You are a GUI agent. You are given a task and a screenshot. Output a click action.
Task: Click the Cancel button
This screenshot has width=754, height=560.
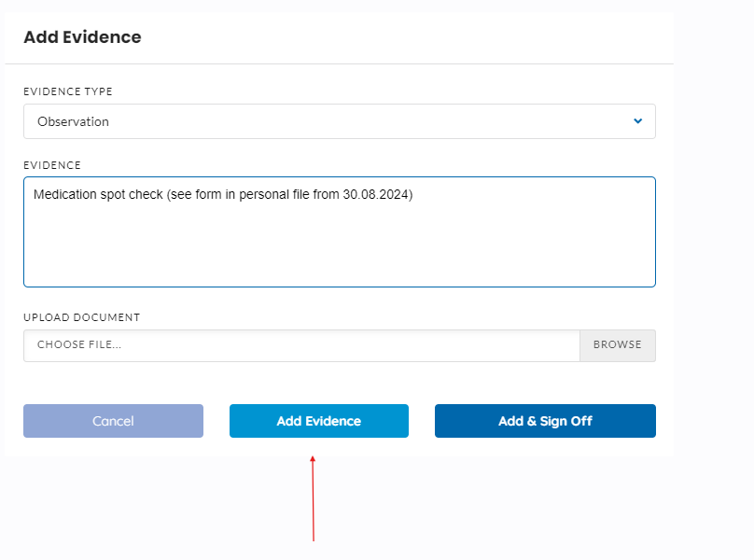coord(114,421)
